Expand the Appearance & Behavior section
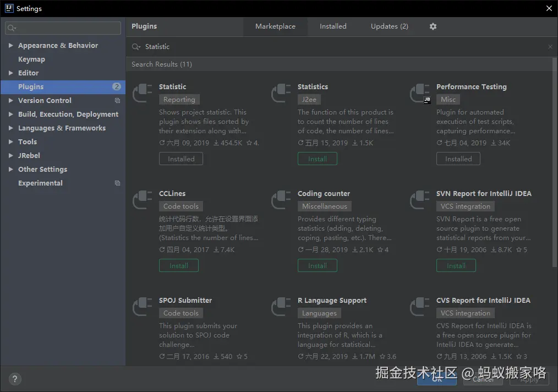Viewport: 558px width, 392px height. (x=10, y=46)
